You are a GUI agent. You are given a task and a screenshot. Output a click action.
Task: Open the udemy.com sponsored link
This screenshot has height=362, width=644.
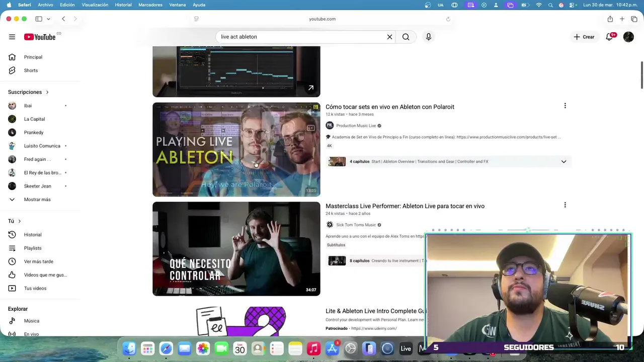pos(374,328)
